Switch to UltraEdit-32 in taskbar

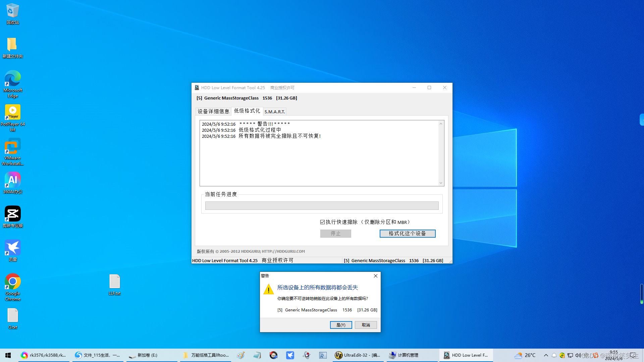pyautogui.click(x=358, y=355)
